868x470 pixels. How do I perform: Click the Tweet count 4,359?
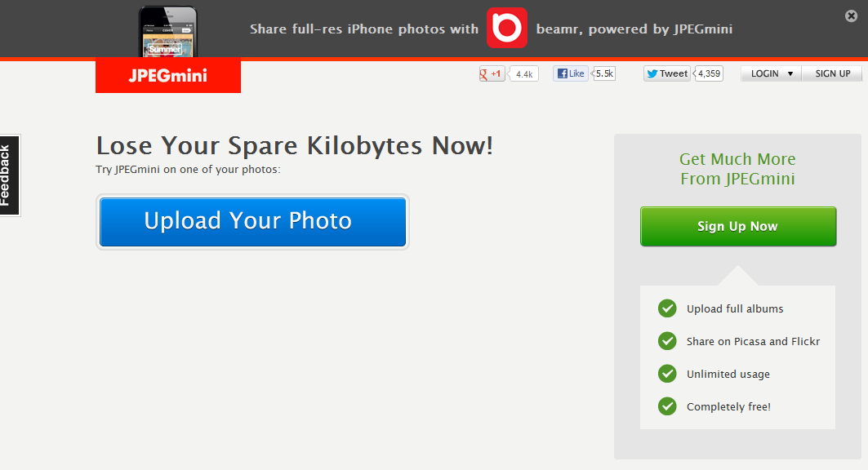click(709, 73)
